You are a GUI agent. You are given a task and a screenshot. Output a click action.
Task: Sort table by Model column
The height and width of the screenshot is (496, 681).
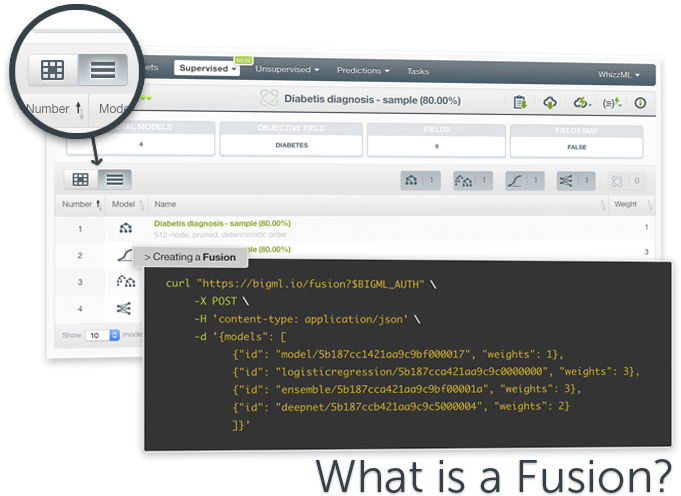coord(127,205)
